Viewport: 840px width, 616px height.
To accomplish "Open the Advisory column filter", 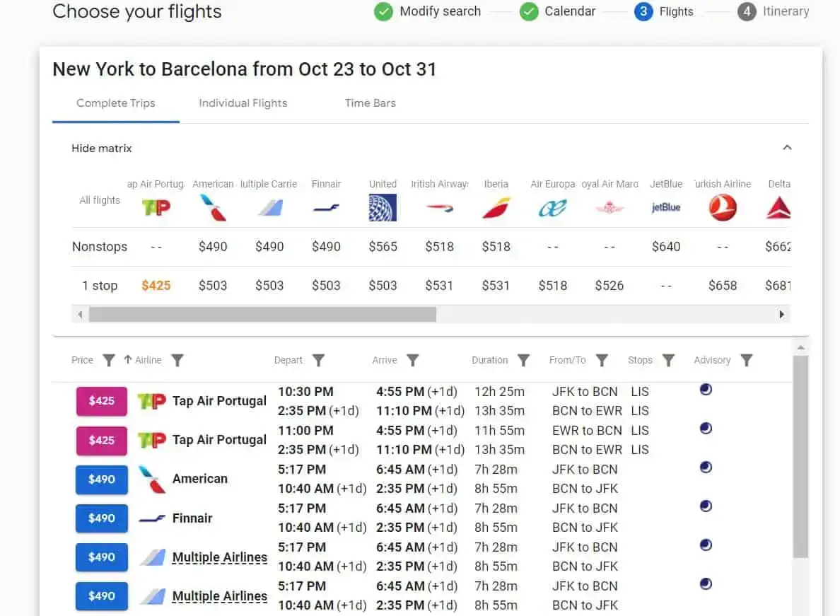I will [746, 361].
